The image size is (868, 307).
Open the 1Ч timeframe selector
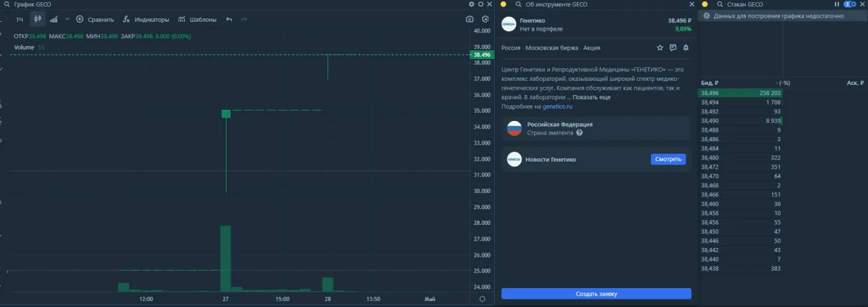(20, 20)
